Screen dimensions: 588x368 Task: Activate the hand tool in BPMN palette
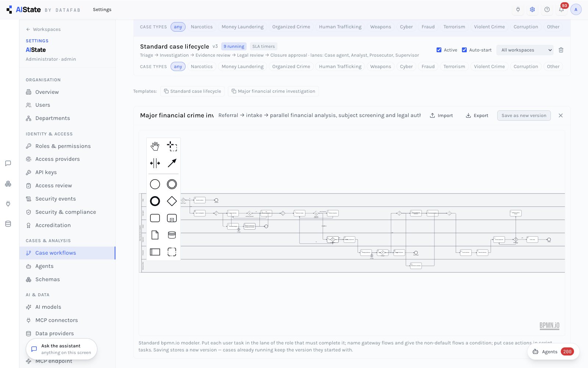(155, 146)
